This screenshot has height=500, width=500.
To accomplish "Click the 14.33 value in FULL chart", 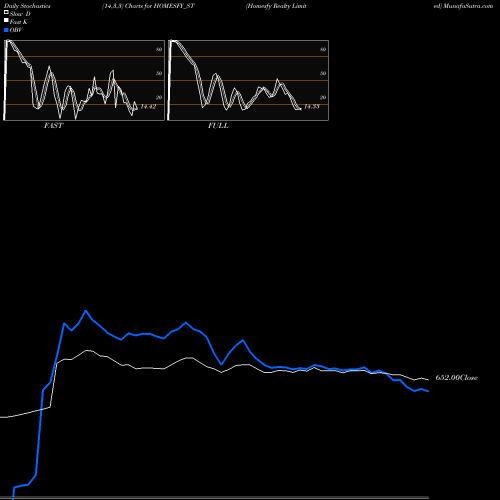I will click(x=312, y=107).
